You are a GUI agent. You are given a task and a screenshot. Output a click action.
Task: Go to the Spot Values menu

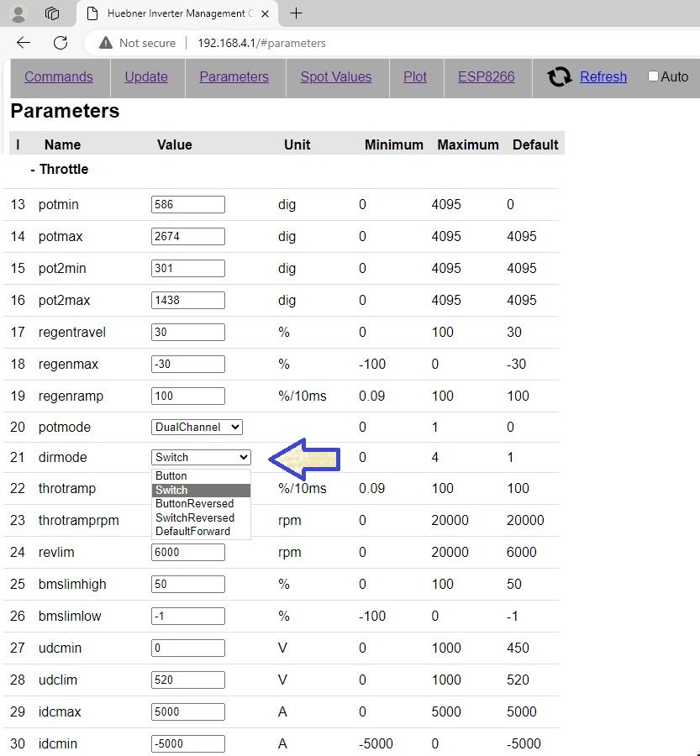(x=335, y=76)
